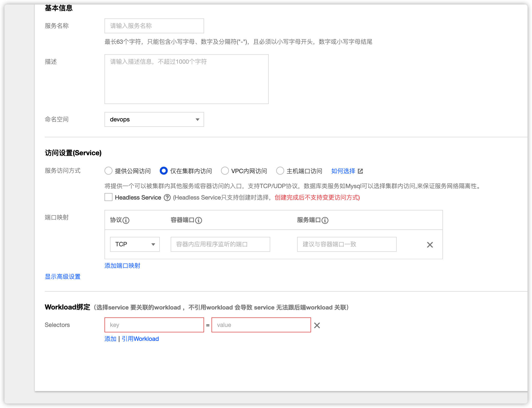Select 提供公网访问 radio option
532x408 pixels.
[108, 171]
